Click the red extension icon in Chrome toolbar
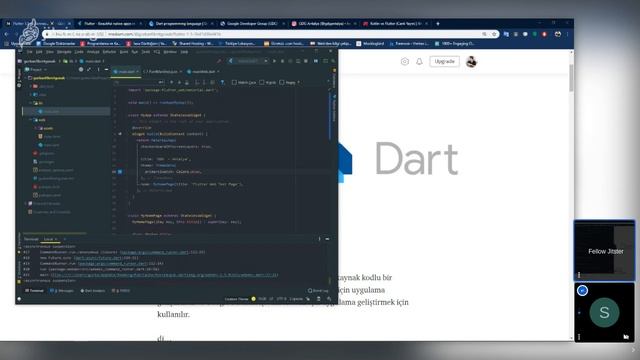 pyautogui.click(x=544, y=34)
